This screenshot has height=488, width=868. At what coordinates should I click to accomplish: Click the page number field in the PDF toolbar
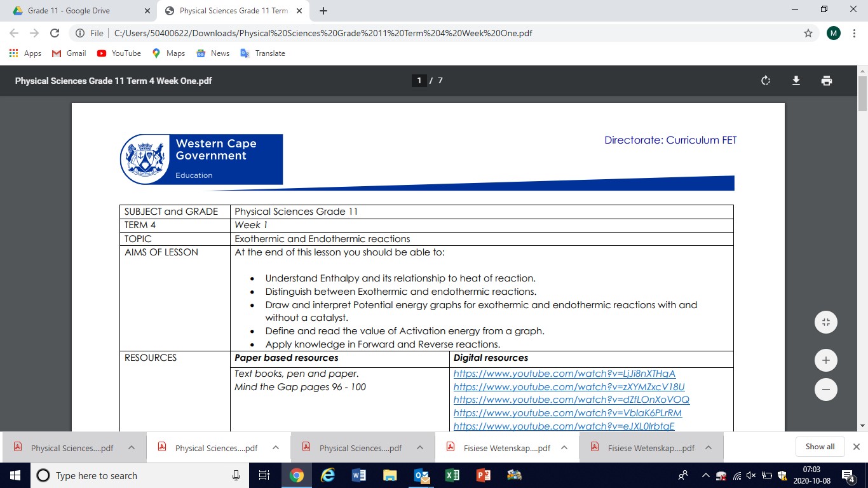(419, 81)
